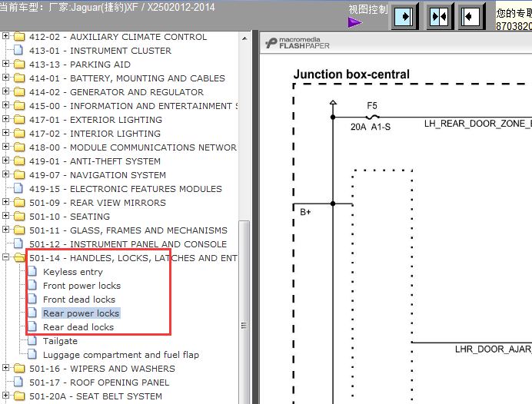Viewport: 532px width, 404px height.
Task: Click document icon of 501-17 Roof Opening Panel
Action: (18, 382)
